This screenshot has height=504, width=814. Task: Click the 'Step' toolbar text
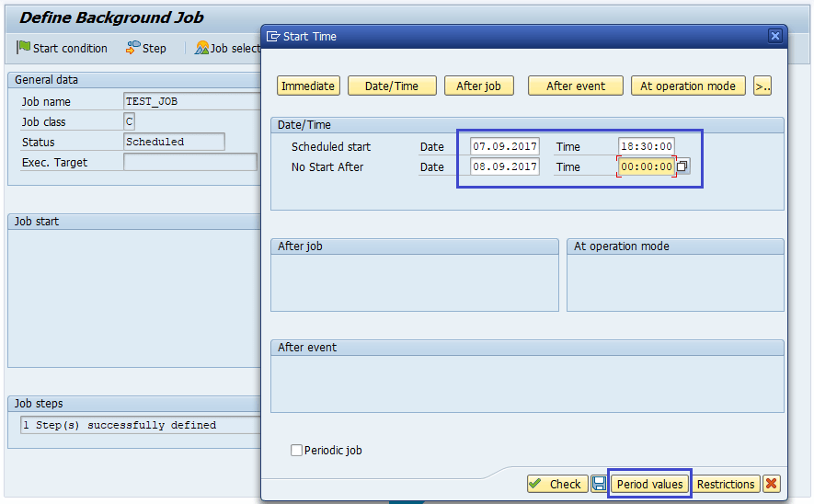click(x=155, y=48)
